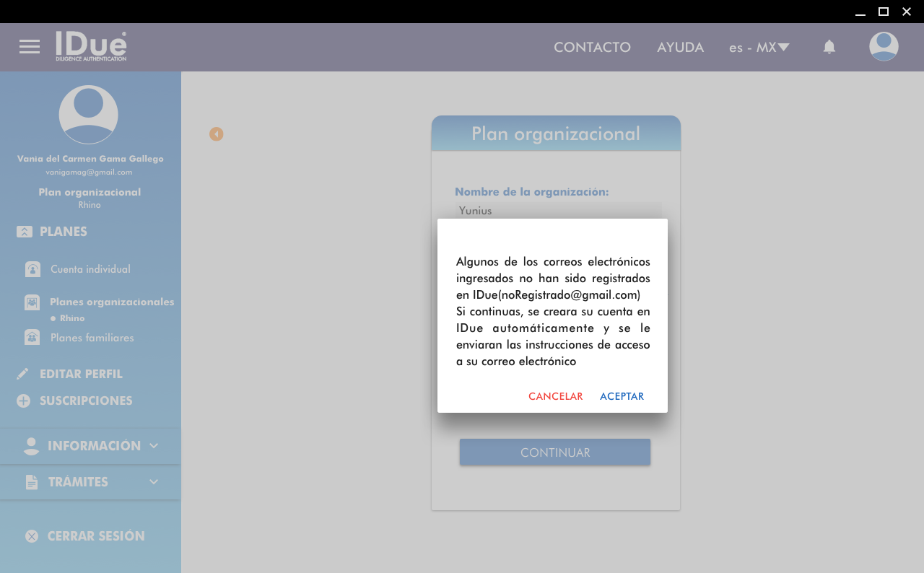Click the organization name input field
Viewport: 924px width, 573px height.
pyautogui.click(x=558, y=211)
